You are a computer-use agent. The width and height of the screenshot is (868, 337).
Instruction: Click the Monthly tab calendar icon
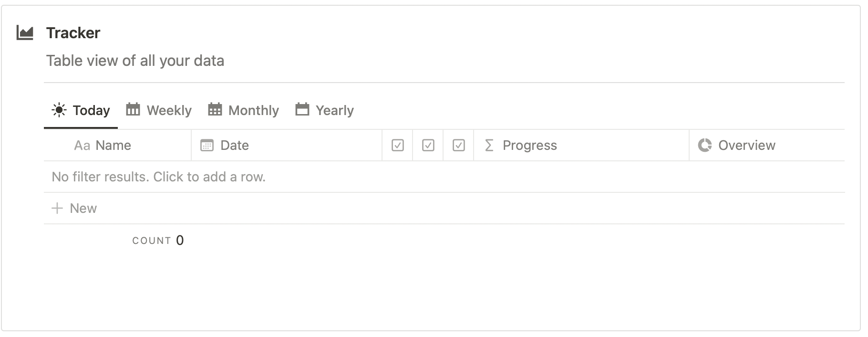pyautogui.click(x=215, y=110)
